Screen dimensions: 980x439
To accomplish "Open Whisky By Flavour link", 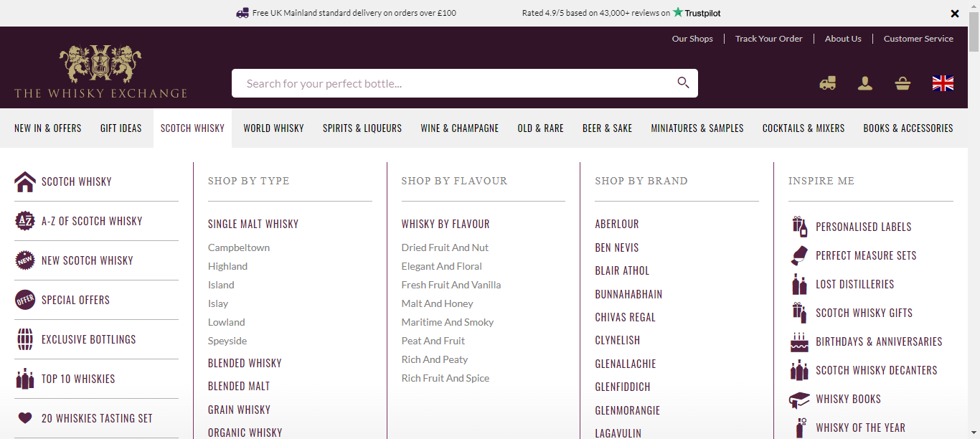I will click(446, 224).
